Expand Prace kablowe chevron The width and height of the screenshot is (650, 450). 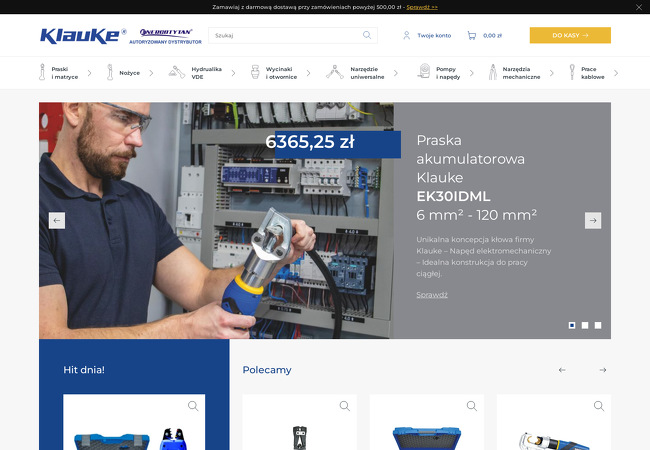pyautogui.click(x=616, y=73)
